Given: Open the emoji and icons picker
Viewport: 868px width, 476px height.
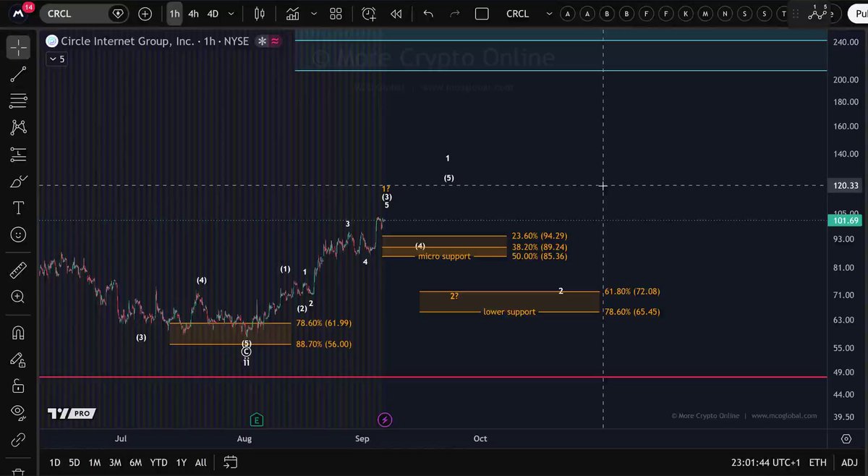Looking at the screenshot, I should click(19, 235).
